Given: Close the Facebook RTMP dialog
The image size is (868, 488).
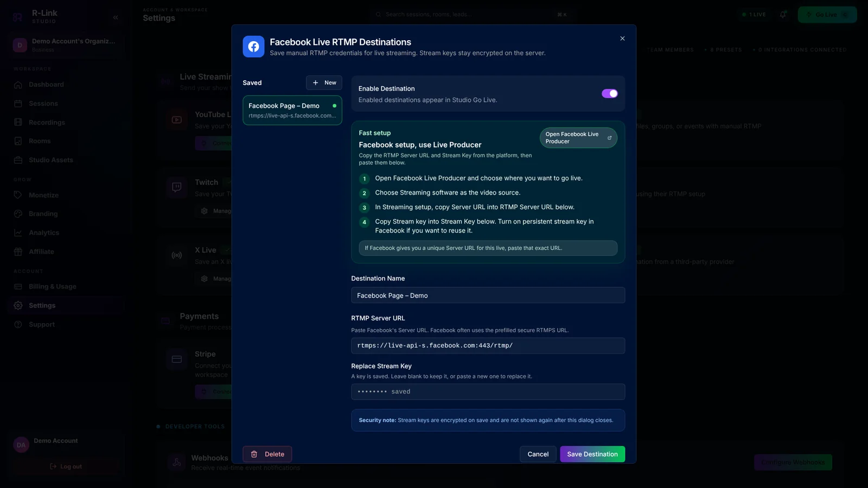Looking at the screenshot, I should pyautogui.click(x=622, y=38).
